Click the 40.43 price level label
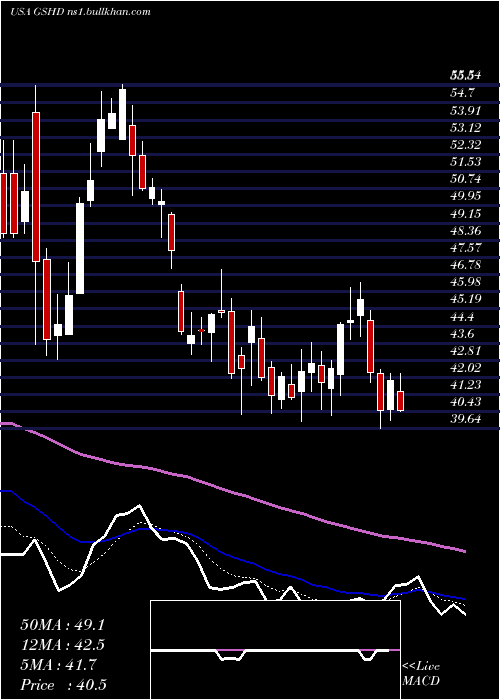The width and height of the screenshot is (500, 700). pos(466,402)
